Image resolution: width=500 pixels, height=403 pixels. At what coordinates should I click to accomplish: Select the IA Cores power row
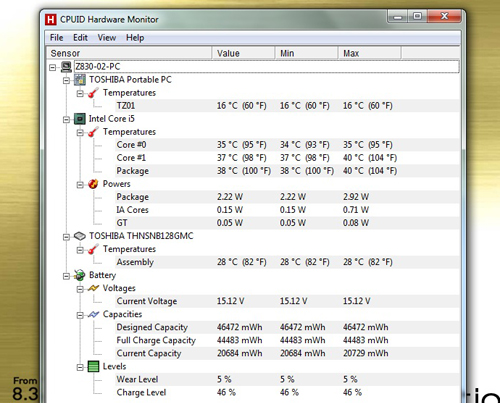[x=287, y=210]
